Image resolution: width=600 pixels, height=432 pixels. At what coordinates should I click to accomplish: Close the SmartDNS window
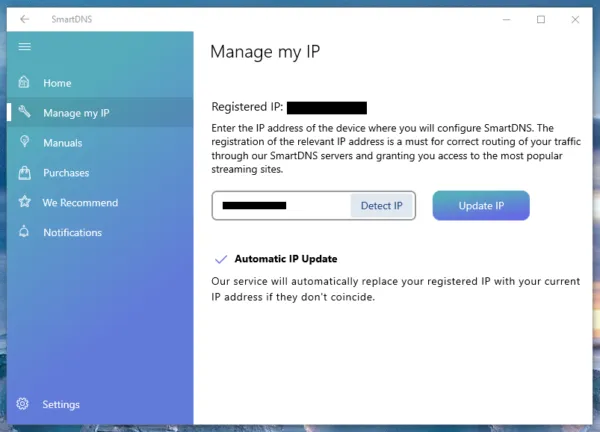coord(575,20)
